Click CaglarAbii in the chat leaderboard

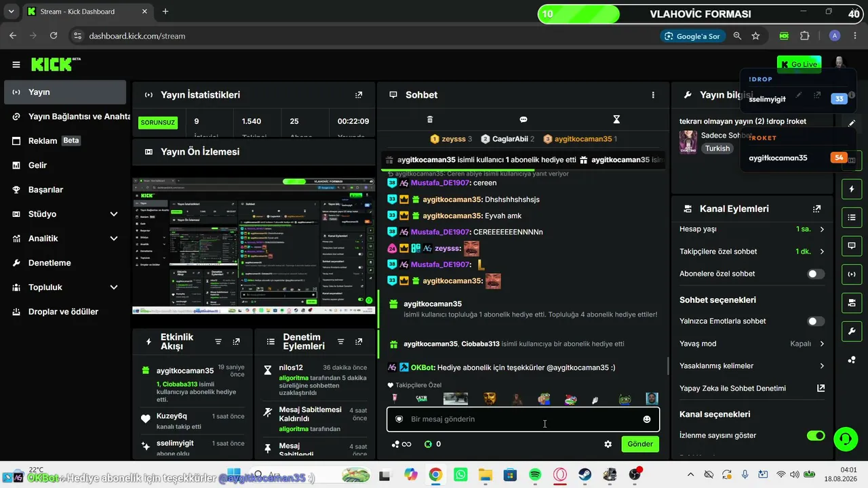coord(510,139)
